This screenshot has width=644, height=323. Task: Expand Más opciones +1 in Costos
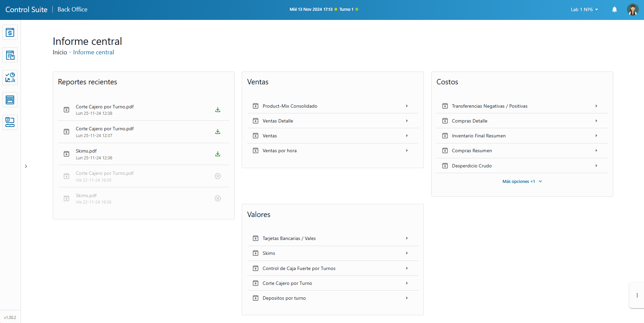click(522, 182)
